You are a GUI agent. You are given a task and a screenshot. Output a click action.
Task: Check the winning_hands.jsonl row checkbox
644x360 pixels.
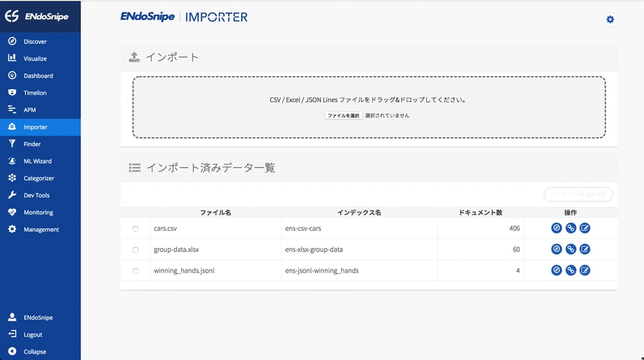[136, 271]
